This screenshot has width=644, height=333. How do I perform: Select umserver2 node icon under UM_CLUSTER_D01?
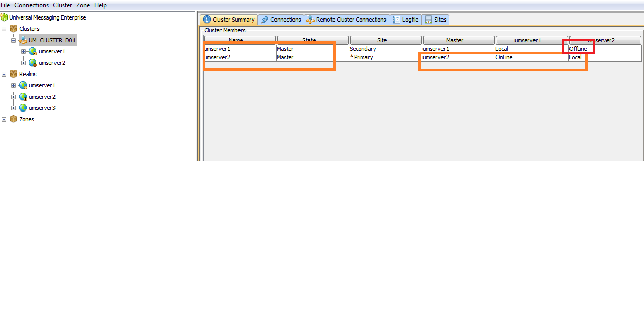(x=33, y=63)
